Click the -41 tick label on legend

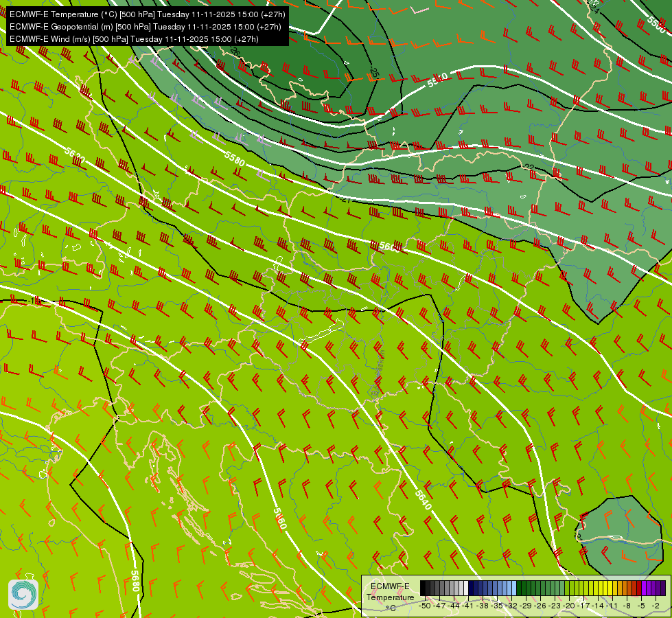[x=467, y=606]
